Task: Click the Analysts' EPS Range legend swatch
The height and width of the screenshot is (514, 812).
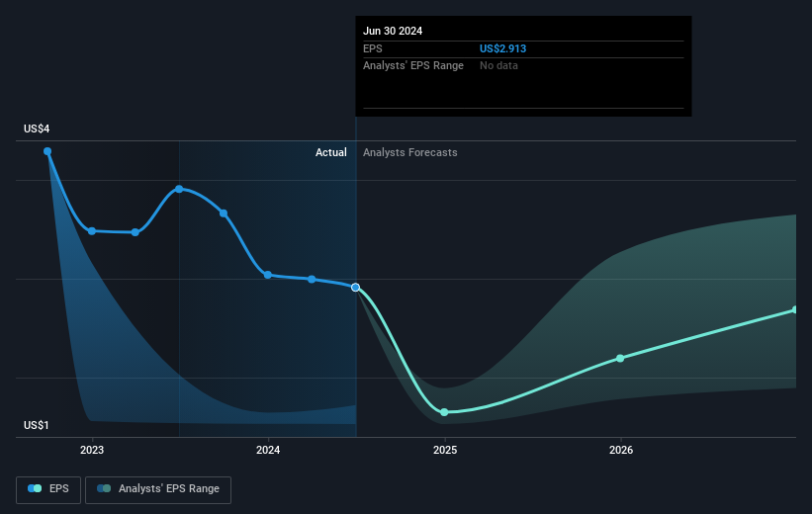Action: (x=104, y=488)
